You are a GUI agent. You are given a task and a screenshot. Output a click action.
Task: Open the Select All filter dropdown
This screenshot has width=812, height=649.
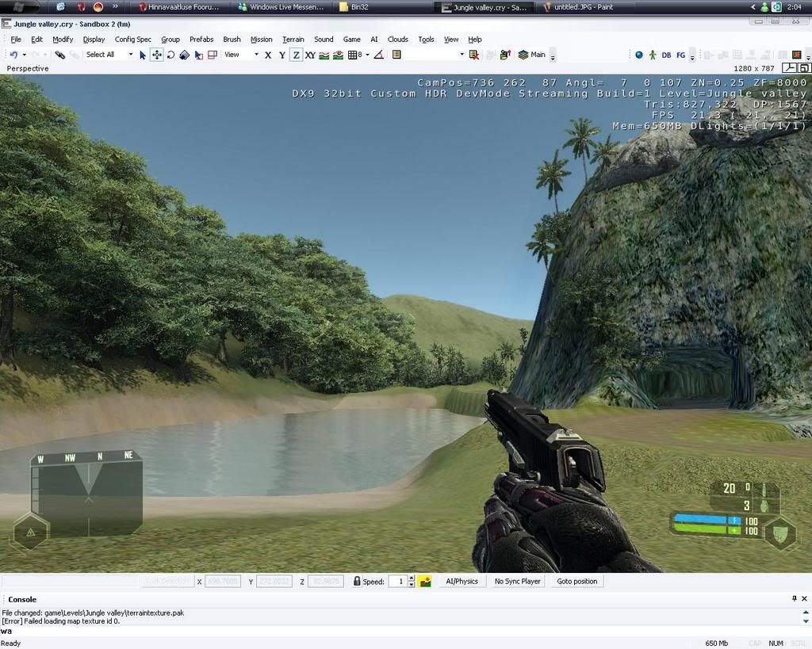pyautogui.click(x=131, y=55)
